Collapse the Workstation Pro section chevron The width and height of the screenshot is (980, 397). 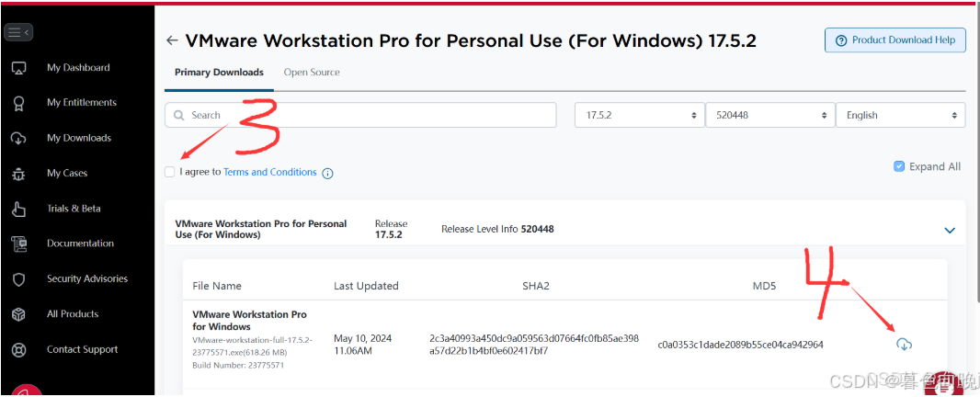[950, 230]
